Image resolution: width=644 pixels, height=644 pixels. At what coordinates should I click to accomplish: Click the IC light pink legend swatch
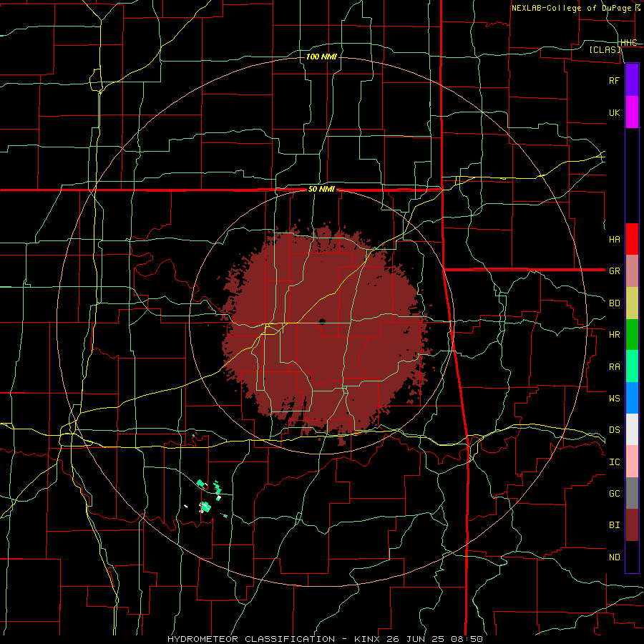[x=632, y=462]
